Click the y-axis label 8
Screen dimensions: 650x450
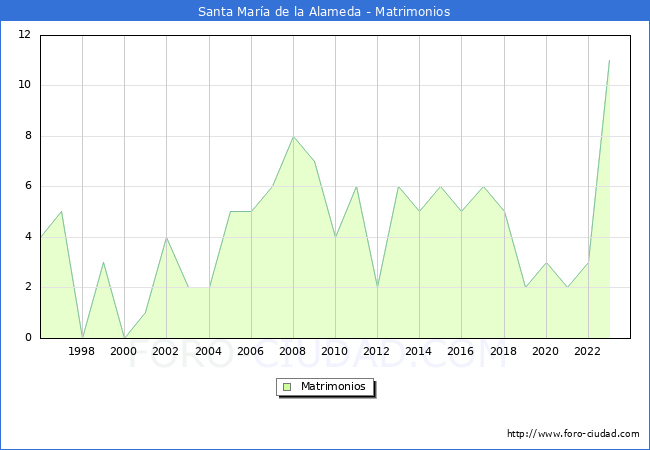28,135
